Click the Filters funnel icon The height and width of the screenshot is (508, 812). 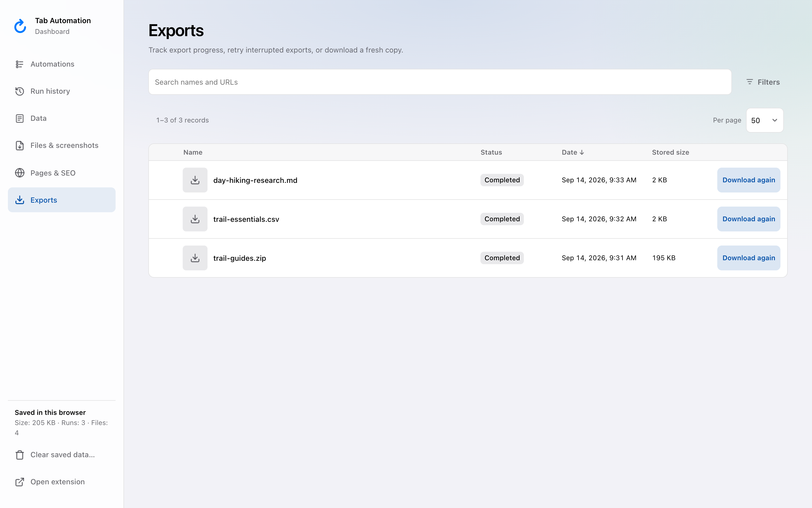pos(750,82)
